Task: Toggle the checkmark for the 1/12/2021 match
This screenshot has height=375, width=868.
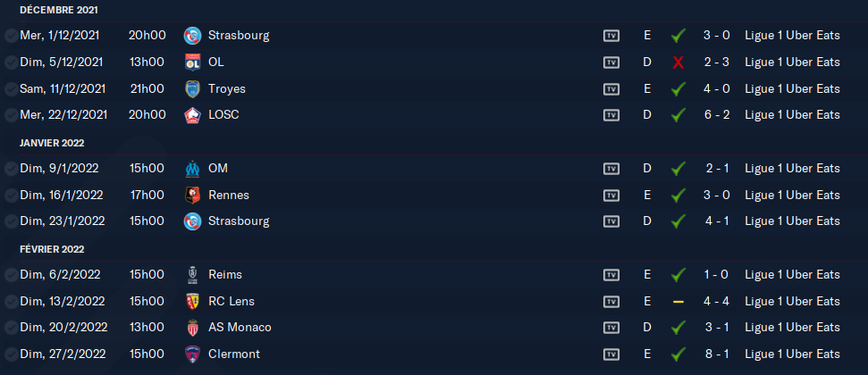Action: pos(10,37)
